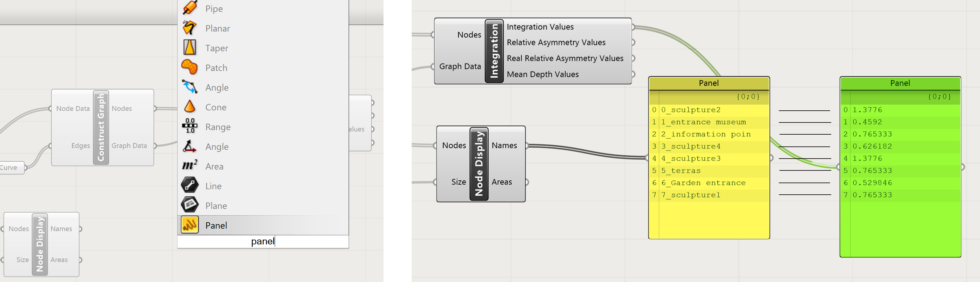Click the Taper component icon

[189, 48]
